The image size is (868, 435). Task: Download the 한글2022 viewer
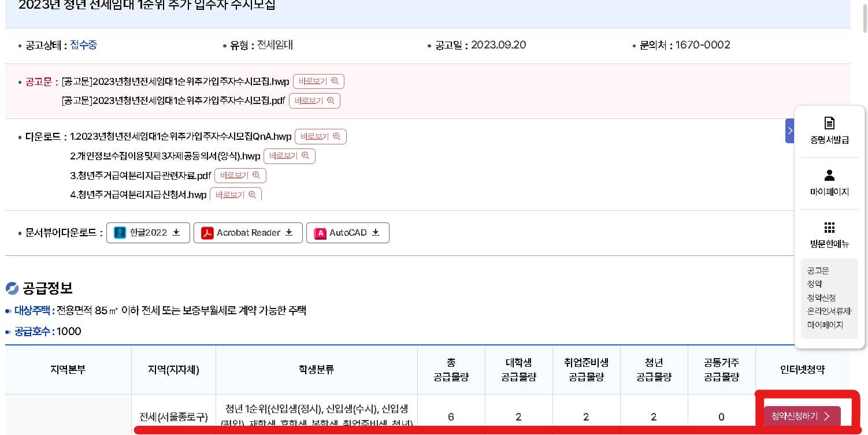(148, 233)
